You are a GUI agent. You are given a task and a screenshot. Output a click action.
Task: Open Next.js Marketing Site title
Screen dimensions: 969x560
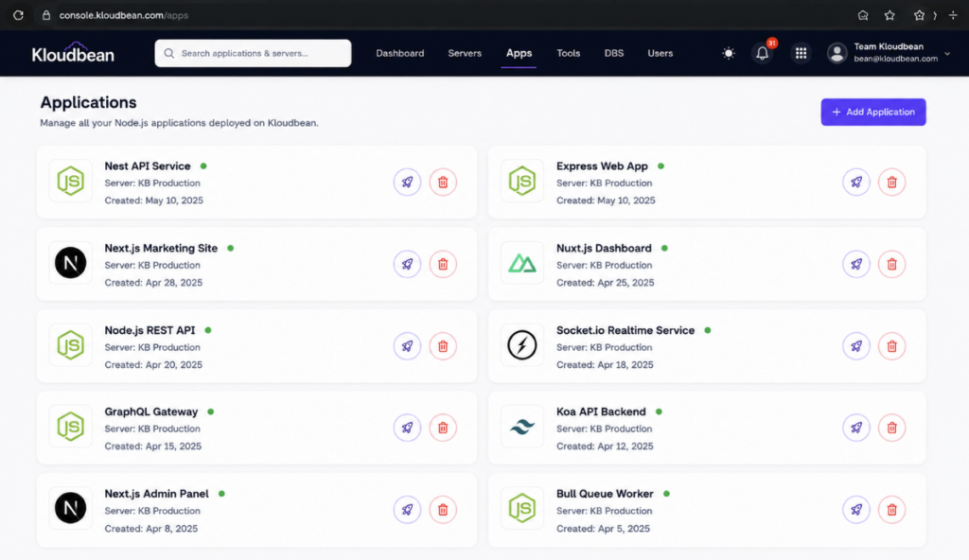(161, 248)
